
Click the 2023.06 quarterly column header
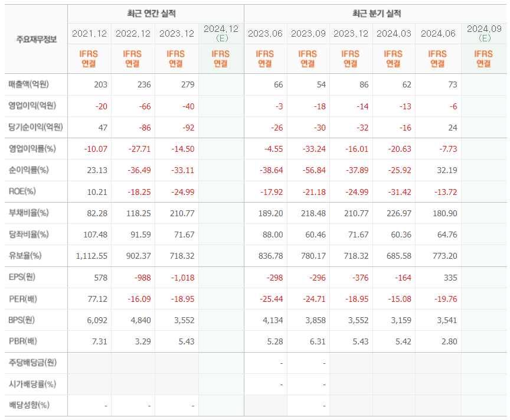(x=266, y=34)
